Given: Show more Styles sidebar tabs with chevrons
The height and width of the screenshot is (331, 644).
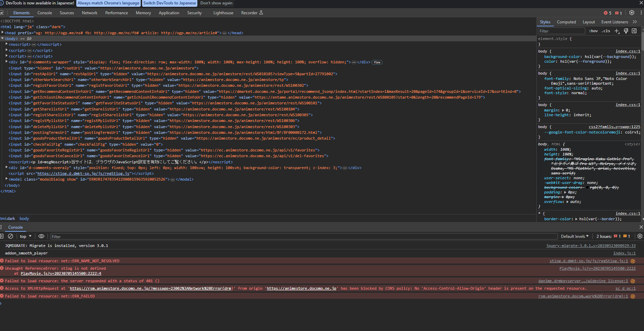Looking at the screenshot, I should click(x=635, y=22).
